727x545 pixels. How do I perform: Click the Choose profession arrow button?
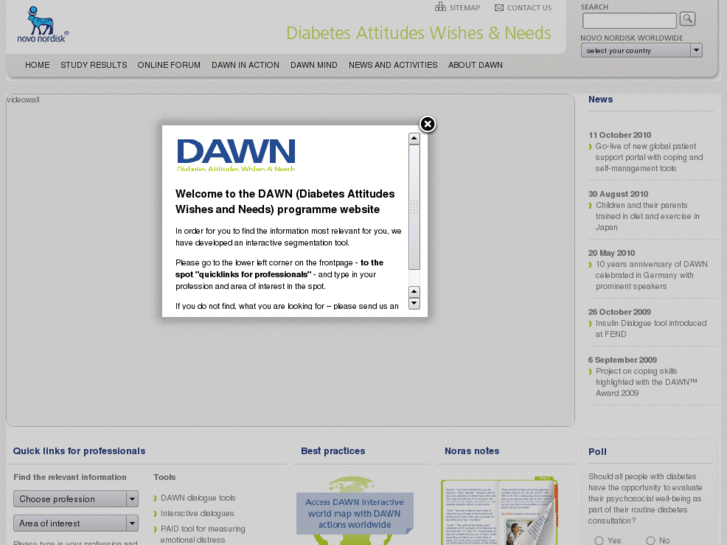tap(132, 499)
